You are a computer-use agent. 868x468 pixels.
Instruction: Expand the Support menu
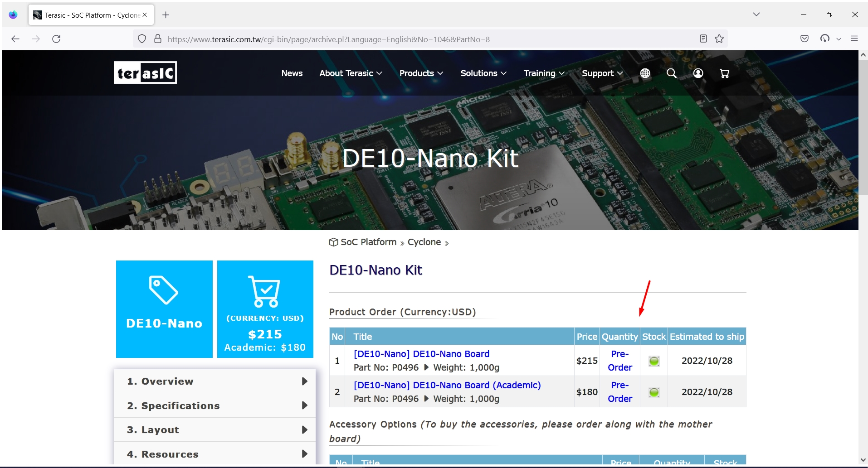pyautogui.click(x=602, y=73)
